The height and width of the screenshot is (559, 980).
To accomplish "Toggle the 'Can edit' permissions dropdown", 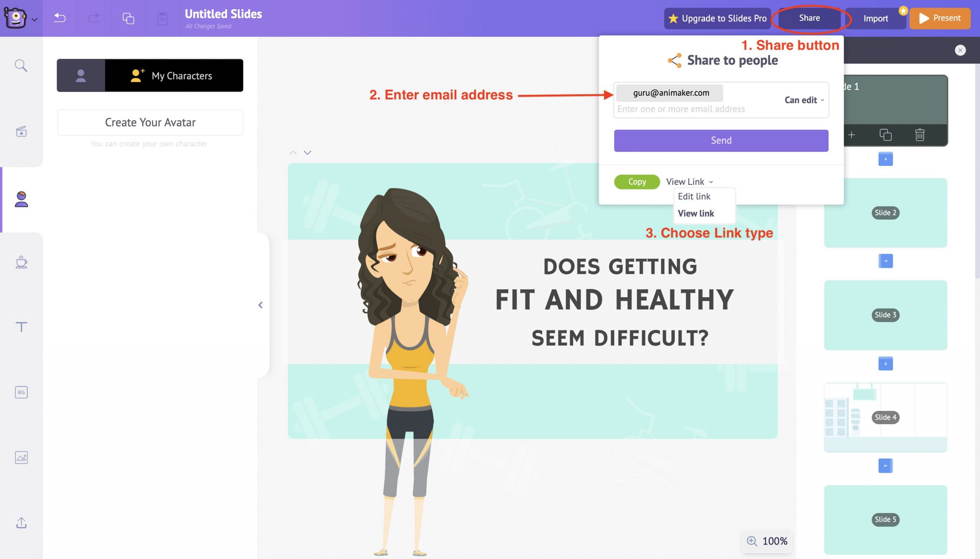I will [x=804, y=100].
